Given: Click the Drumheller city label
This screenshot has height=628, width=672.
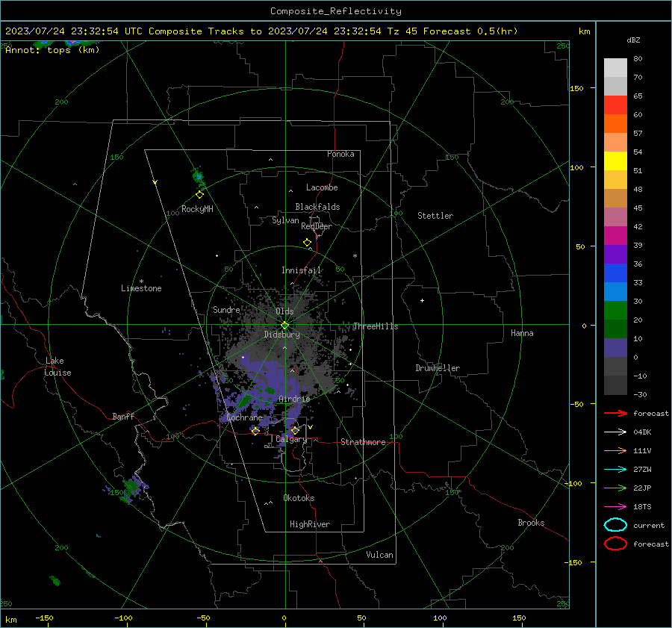Looking at the screenshot, I should (438, 368).
